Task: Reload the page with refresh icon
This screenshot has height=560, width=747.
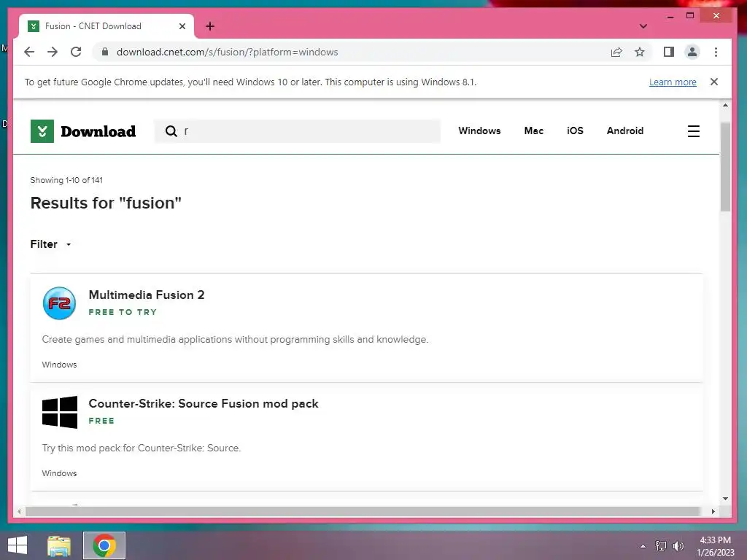Action: coord(76,52)
